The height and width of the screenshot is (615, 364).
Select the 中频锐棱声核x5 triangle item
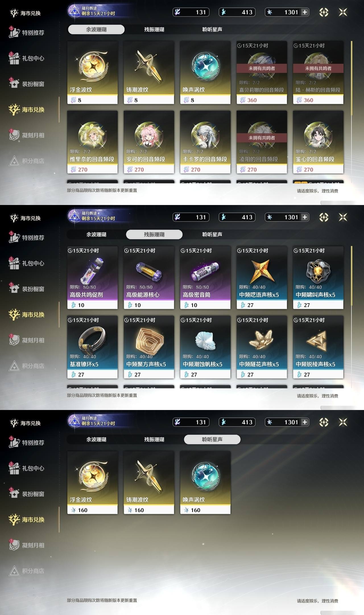click(318, 347)
